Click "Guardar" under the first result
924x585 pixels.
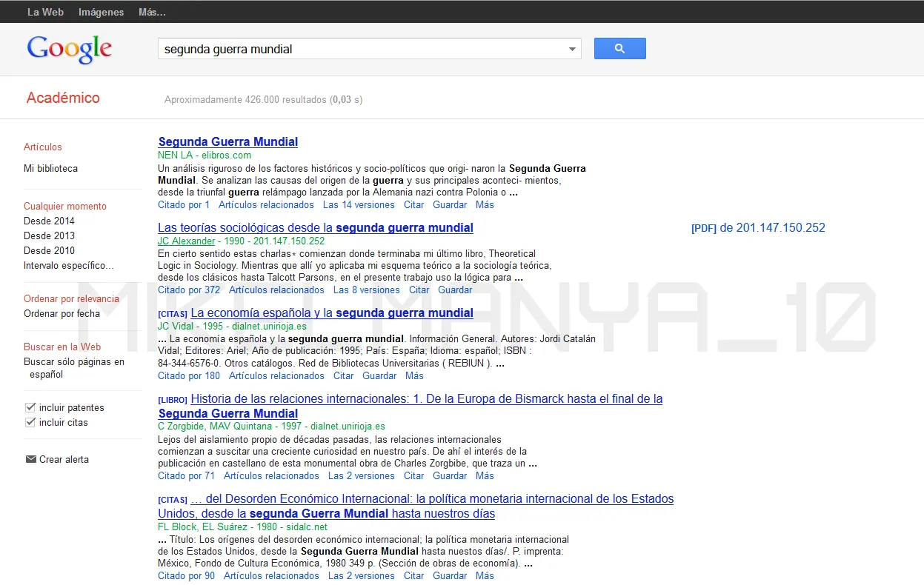(450, 204)
